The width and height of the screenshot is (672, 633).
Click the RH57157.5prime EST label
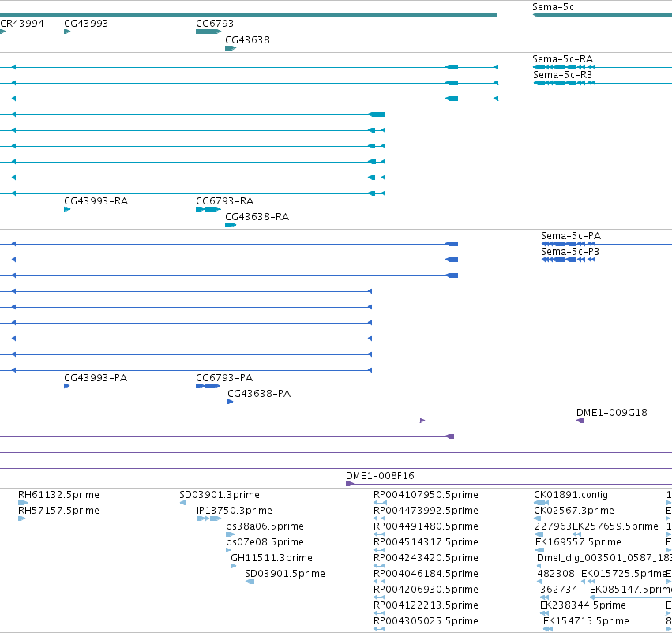[x=58, y=511]
